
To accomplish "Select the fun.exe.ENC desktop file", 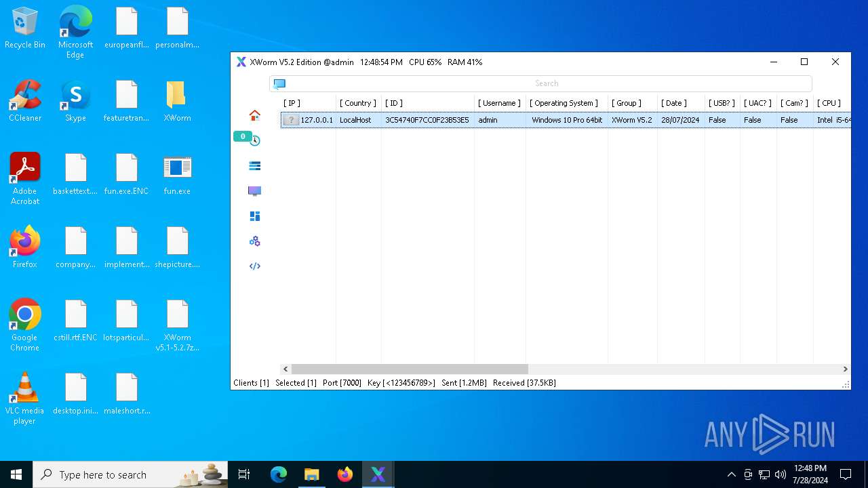I will [x=126, y=175].
